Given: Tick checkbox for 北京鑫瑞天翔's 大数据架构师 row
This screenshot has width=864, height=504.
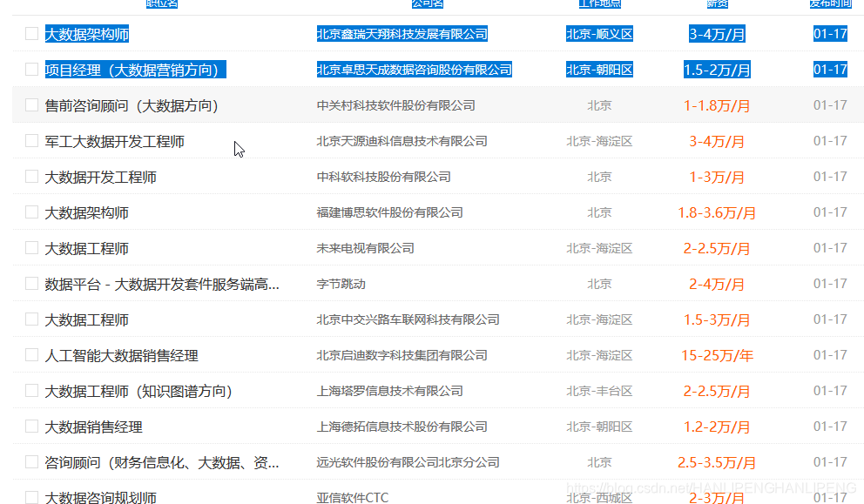Looking at the screenshot, I should pyautogui.click(x=32, y=34).
